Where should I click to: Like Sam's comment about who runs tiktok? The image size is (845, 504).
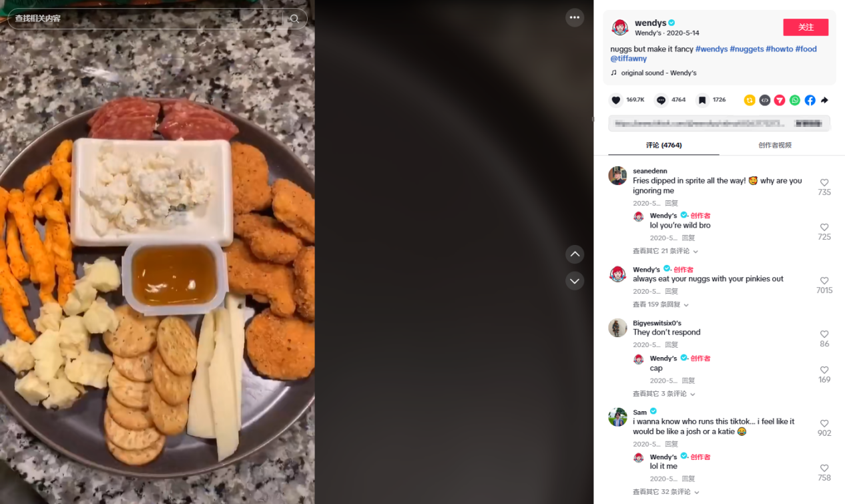click(x=824, y=423)
